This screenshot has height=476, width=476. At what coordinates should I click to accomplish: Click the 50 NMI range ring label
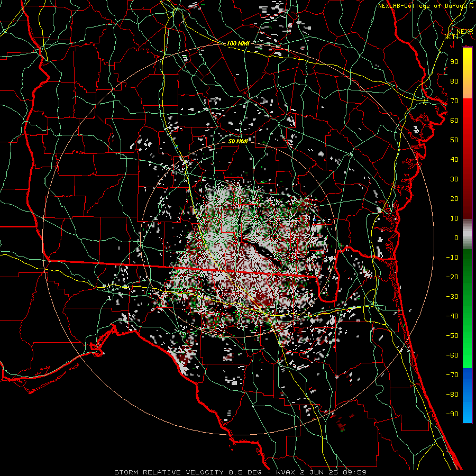click(238, 141)
